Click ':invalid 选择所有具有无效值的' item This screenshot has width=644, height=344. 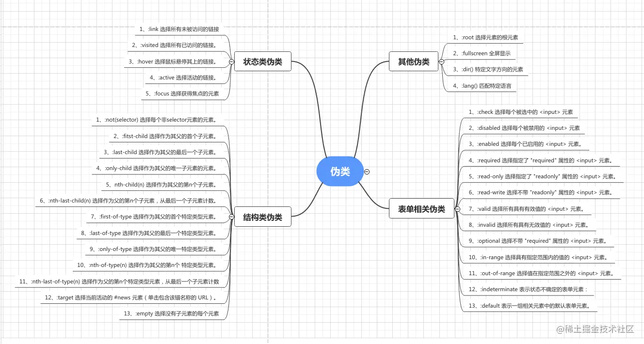(529, 225)
